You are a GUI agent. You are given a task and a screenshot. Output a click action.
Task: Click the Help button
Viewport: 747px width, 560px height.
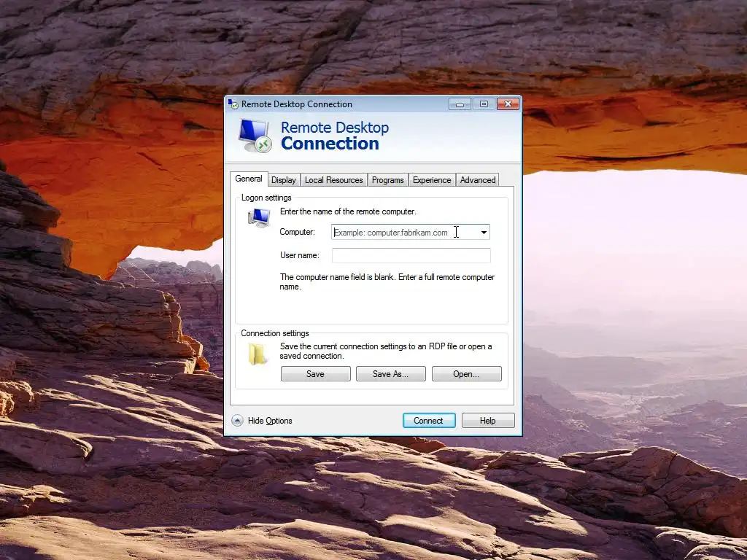pos(488,421)
